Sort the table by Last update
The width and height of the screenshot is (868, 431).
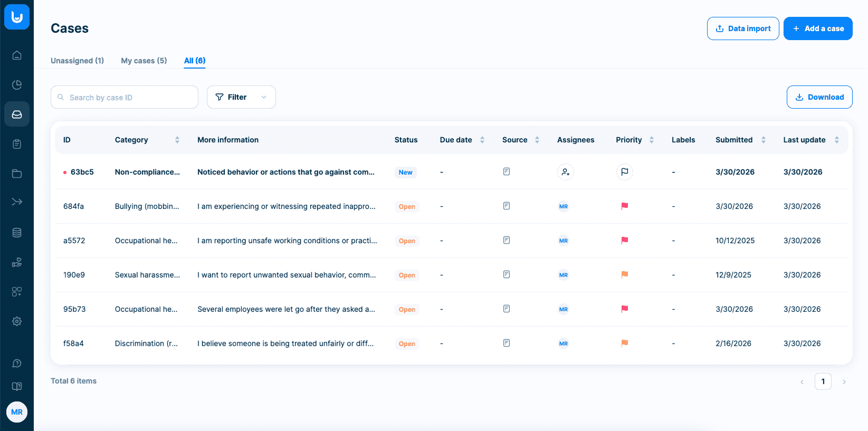[x=836, y=140]
